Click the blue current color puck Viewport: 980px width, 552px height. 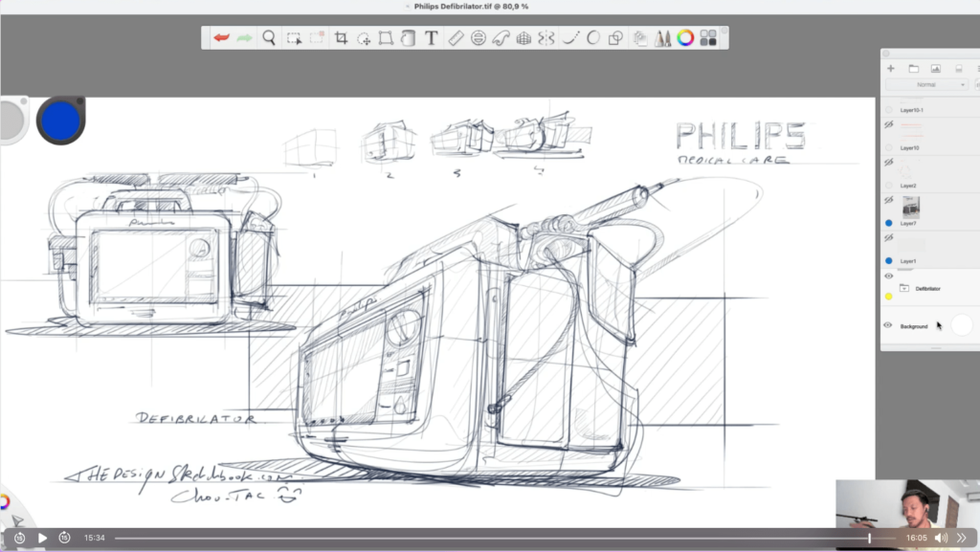click(60, 121)
